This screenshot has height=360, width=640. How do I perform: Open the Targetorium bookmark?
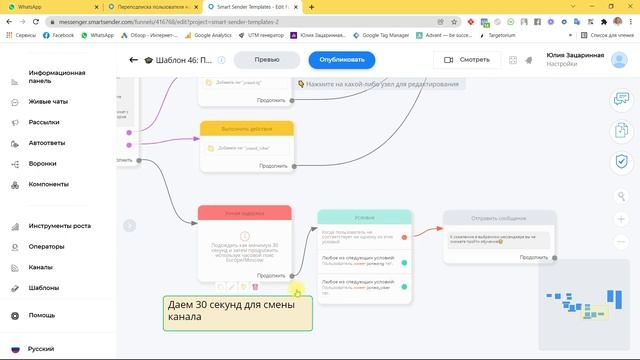(498, 36)
